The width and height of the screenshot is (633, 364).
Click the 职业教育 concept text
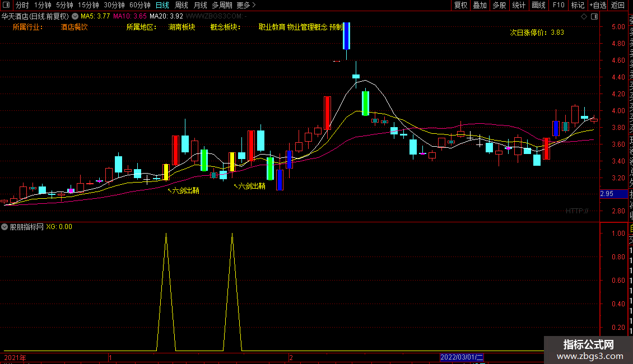pyautogui.click(x=272, y=27)
